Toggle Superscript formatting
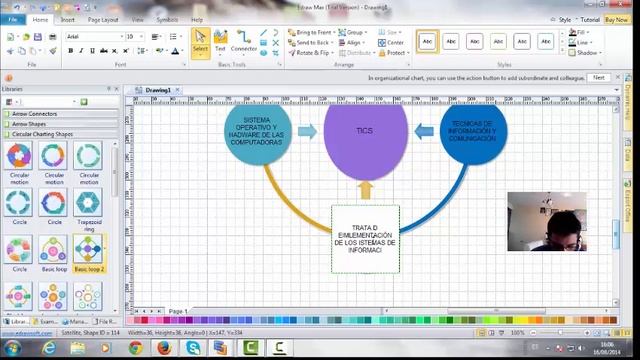The image size is (640, 360). (x=126, y=51)
